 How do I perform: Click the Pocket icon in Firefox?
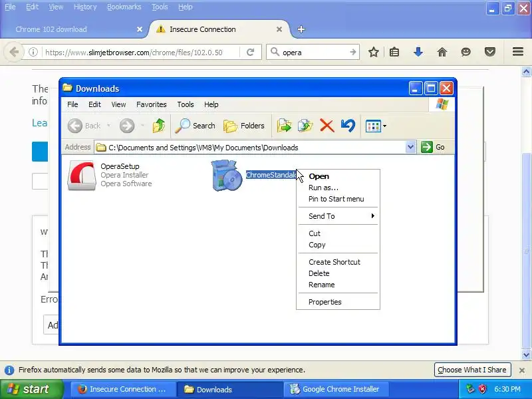(490, 52)
